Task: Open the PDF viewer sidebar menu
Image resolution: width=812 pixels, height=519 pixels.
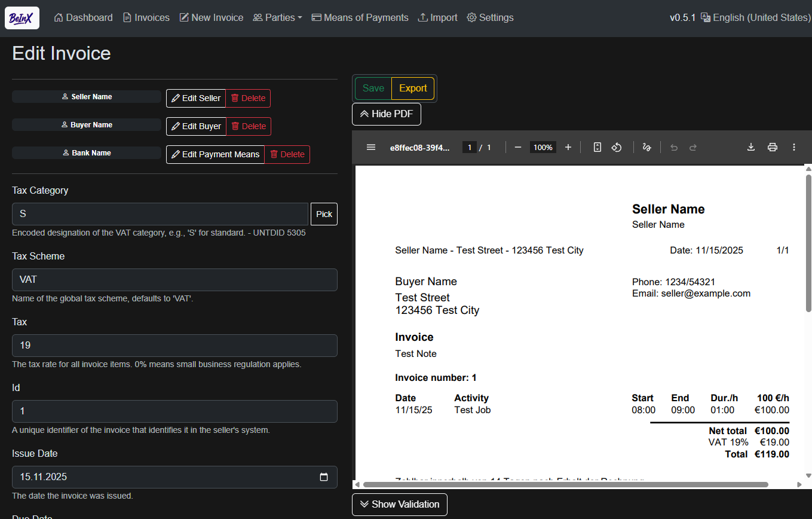Action: 371,147
